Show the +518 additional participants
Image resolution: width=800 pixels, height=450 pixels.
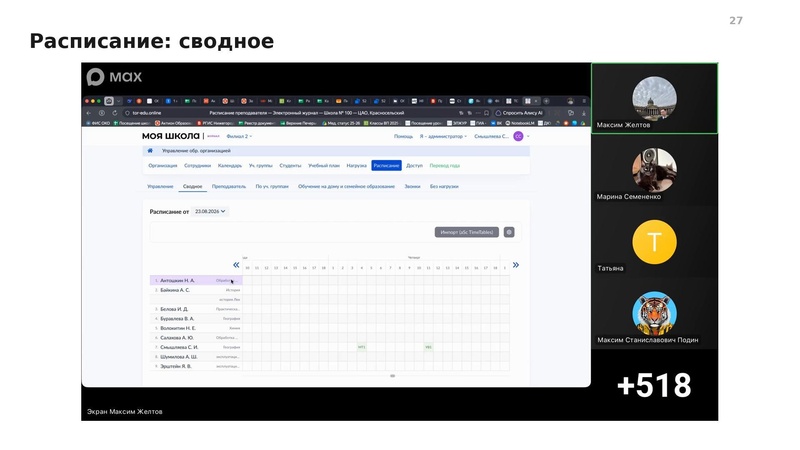pyautogui.click(x=654, y=385)
